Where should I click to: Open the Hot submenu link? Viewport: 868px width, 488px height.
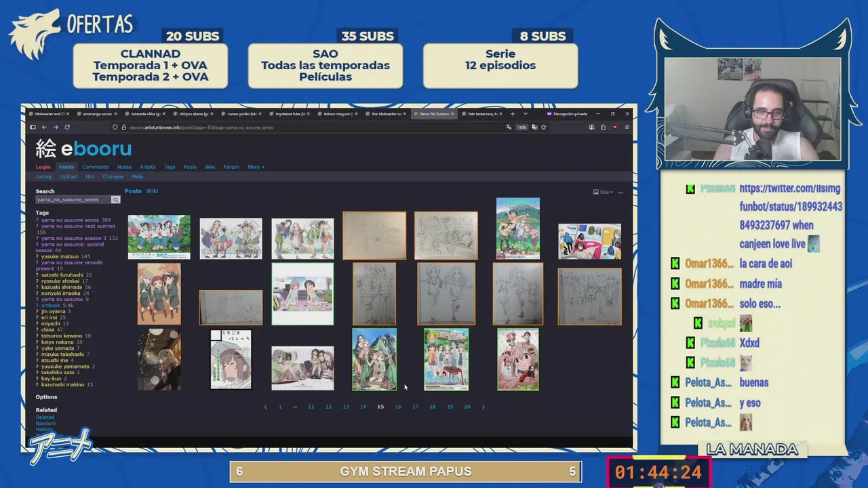coord(90,177)
